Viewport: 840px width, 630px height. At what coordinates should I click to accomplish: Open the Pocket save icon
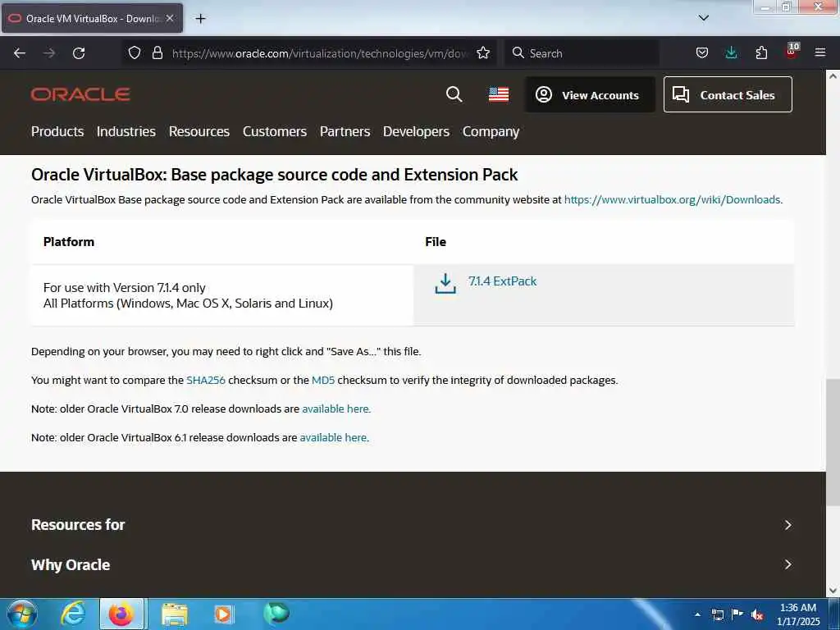tap(702, 52)
